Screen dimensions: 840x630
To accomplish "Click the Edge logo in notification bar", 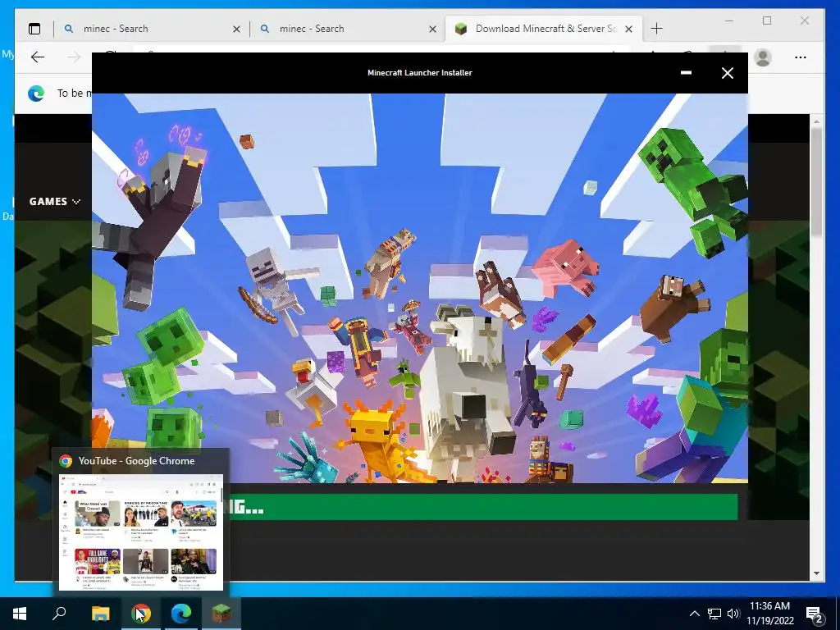I will [36, 94].
